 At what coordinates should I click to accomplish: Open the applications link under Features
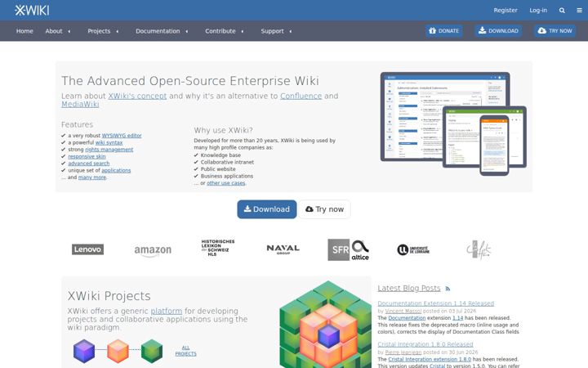click(116, 170)
